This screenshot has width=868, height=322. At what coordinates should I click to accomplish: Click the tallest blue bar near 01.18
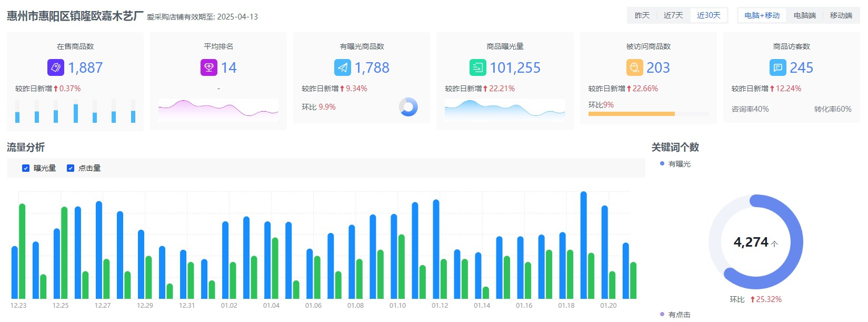pyautogui.click(x=583, y=245)
